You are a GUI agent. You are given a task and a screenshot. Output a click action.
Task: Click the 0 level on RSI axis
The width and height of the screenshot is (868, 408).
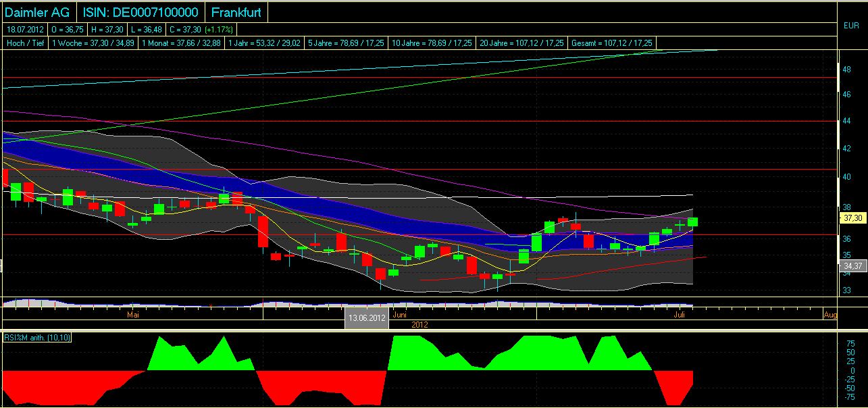pyautogui.click(x=852, y=370)
